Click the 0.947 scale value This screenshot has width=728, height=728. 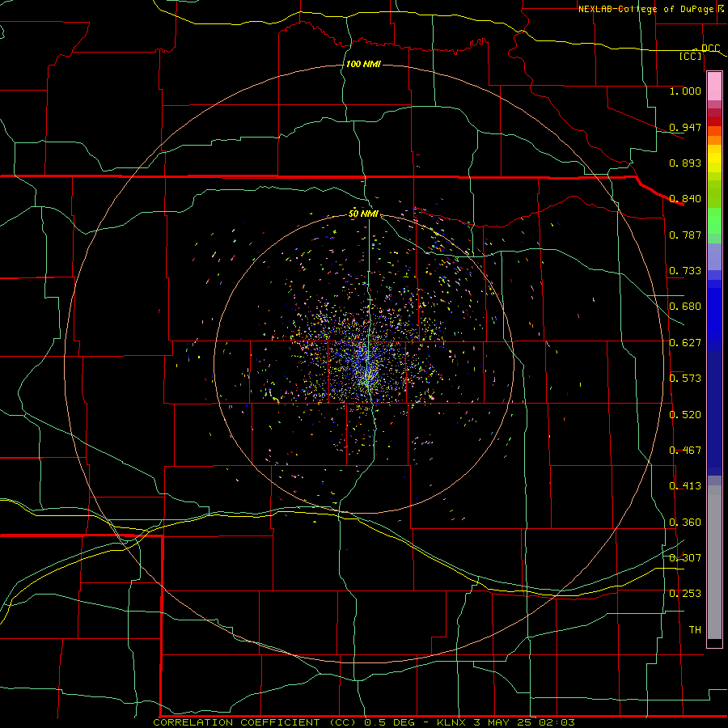point(685,127)
